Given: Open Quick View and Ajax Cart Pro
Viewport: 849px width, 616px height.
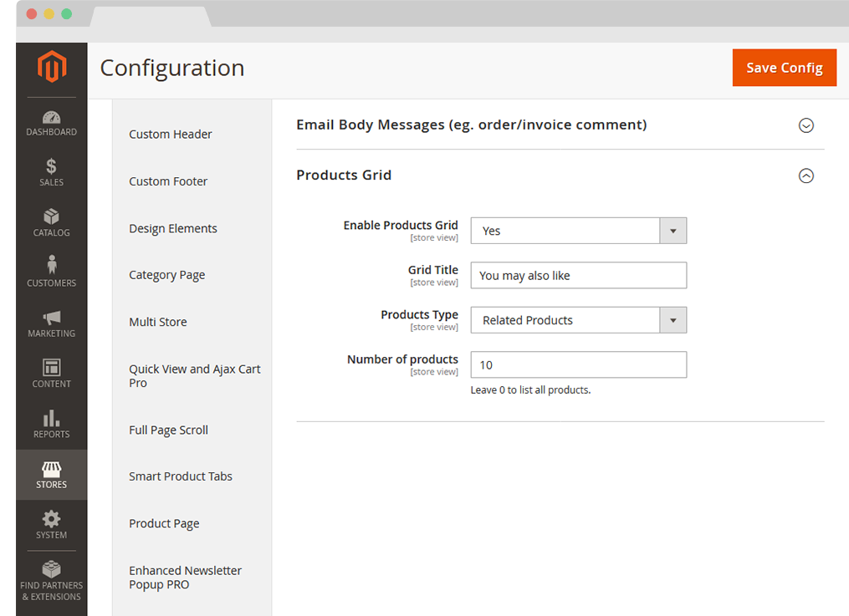Looking at the screenshot, I should pyautogui.click(x=194, y=376).
